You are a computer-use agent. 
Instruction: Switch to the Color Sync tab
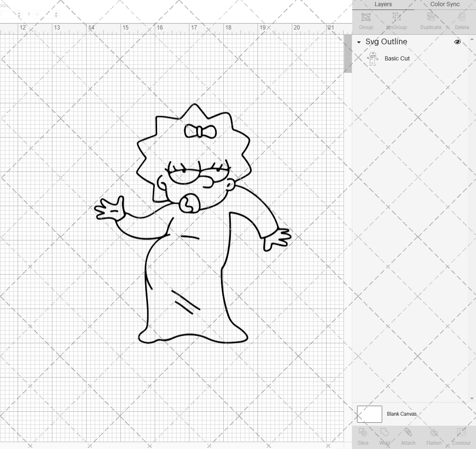(x=445, y=4)
